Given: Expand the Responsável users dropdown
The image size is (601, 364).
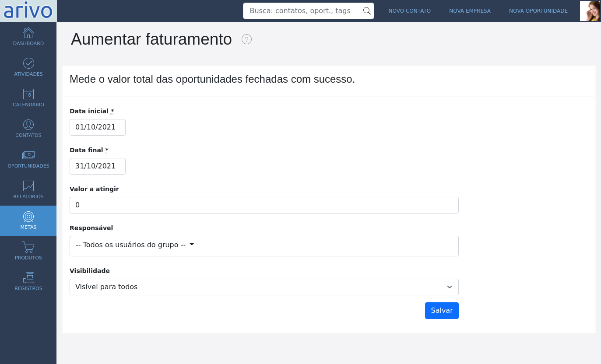Looking at the screenshot, I should 264,246.
